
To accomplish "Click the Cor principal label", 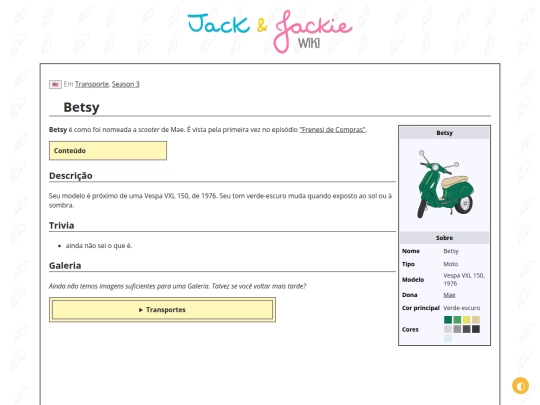I will click(x=420, y=308).
